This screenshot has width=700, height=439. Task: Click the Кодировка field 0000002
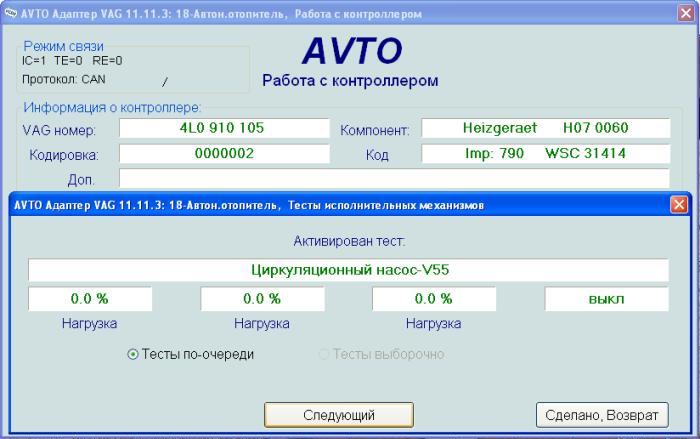coord(224,154)
